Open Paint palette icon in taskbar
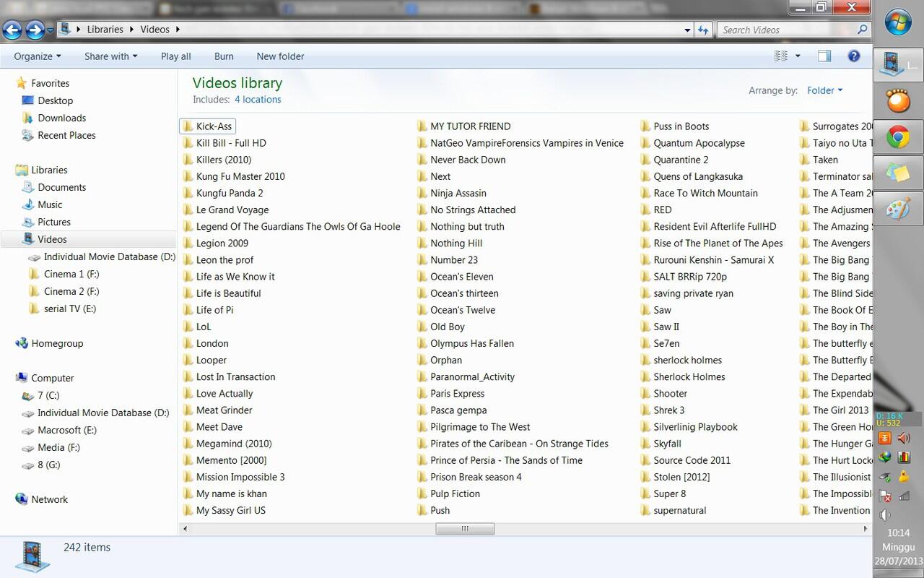 click(x=898, y=209)
